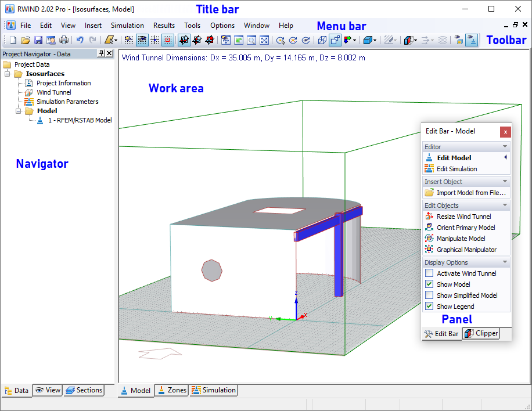Check the Show Simplified Model checkbox
The image size is (532, 411).
tap(429, 295)
